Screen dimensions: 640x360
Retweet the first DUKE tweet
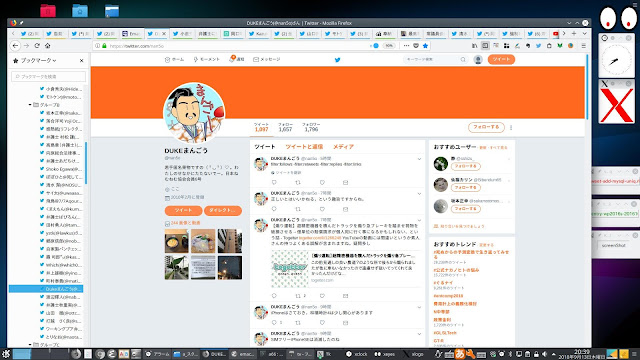pyautogui.click(x=298, y=182)
